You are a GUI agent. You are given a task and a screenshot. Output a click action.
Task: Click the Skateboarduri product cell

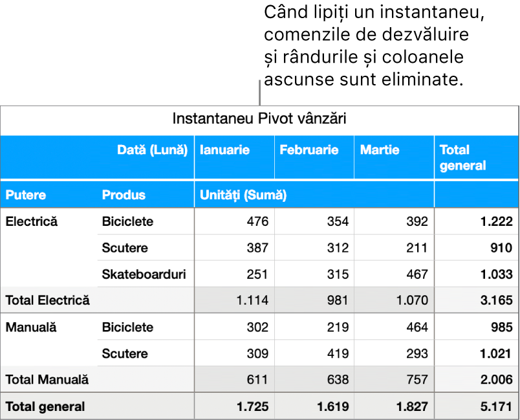[x=144, y=274]
